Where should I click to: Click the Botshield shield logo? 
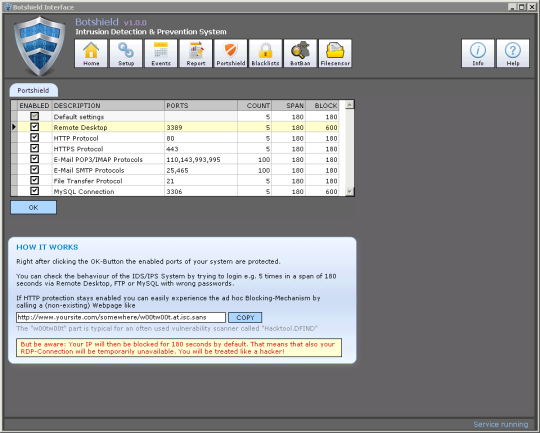point(40,46)
